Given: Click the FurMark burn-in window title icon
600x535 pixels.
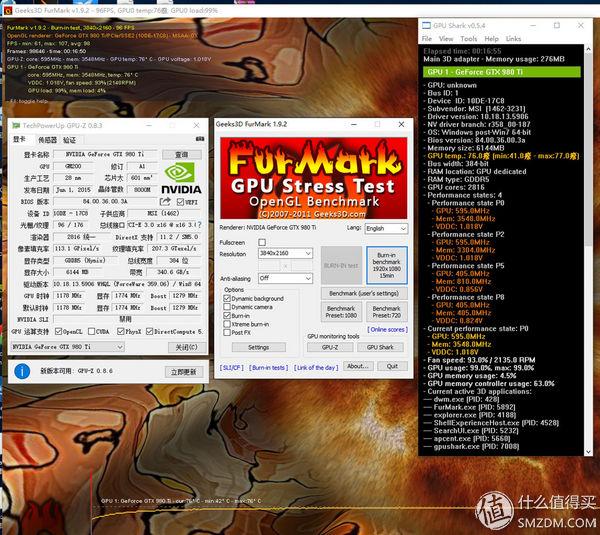Looking at the screenshot, I should (x=8, y=10).
